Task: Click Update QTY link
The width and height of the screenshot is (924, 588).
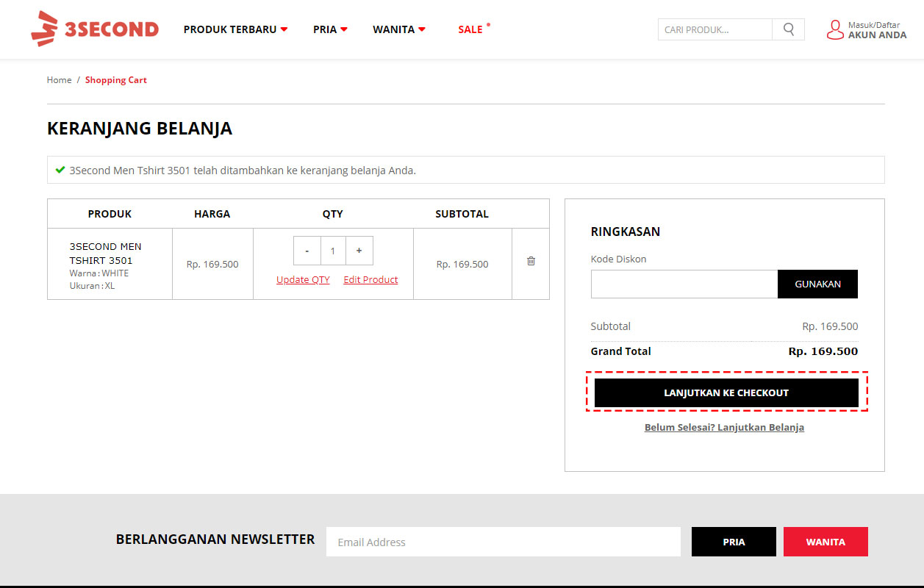Action: point(303,280)
